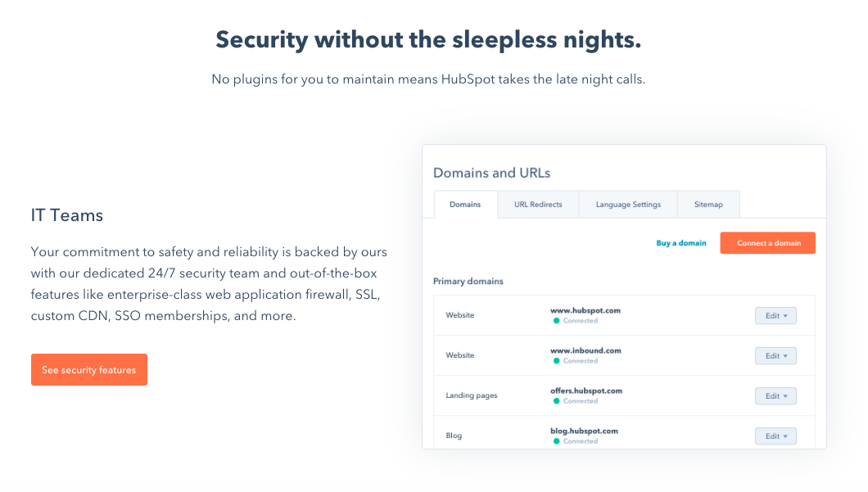Viewport: 868px width, 492px height.
Task: Go to the Sitemap tab
Action: pos(708,205)
